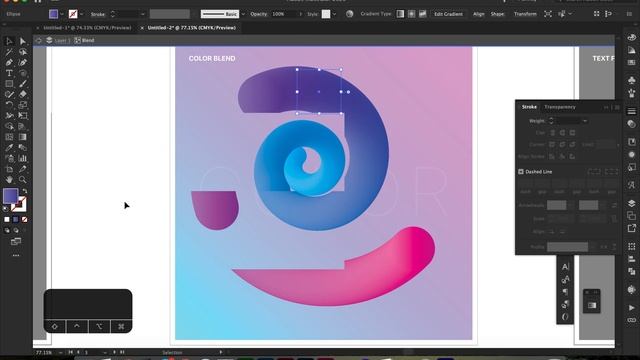Viewport: 640px width, 360px height.
Task: Select the Eyedropper tool
Action: click(9, 147)
